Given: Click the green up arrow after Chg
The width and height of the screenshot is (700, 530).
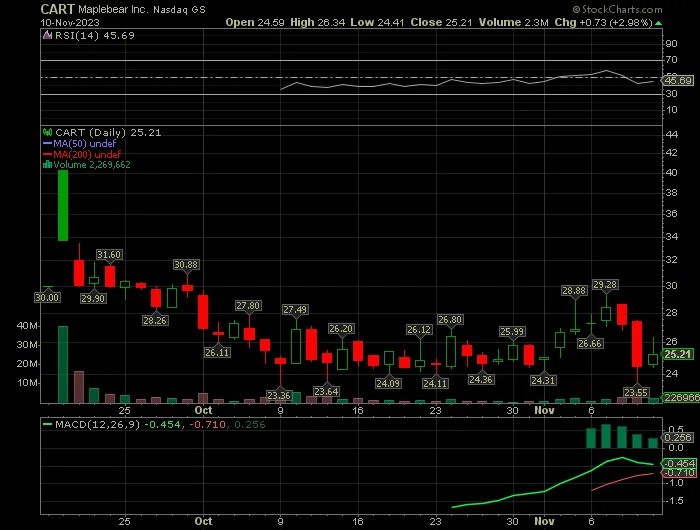Looking at the screenshot, I should (658, 22).
